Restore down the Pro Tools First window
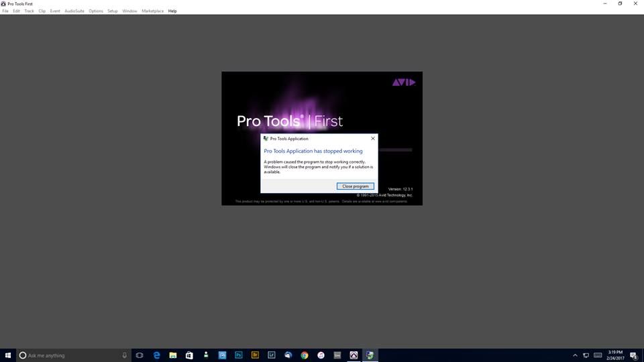Screen dimensions: 644x362 pyautogui.click(x=620, y=4)
